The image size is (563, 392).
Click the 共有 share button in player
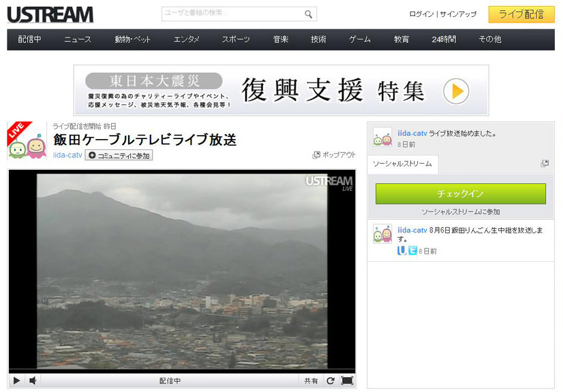tap(311, 381)
